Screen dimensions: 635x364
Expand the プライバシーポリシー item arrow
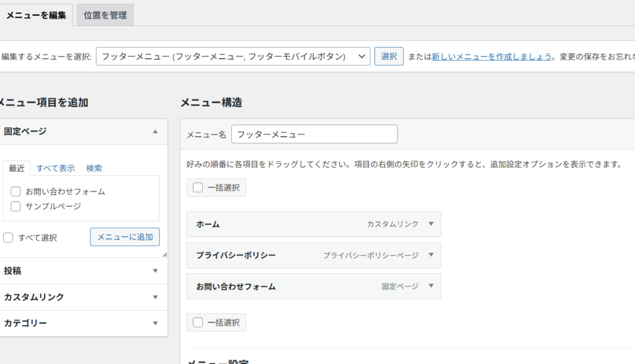pyautogui.click(x=431, y=255)
